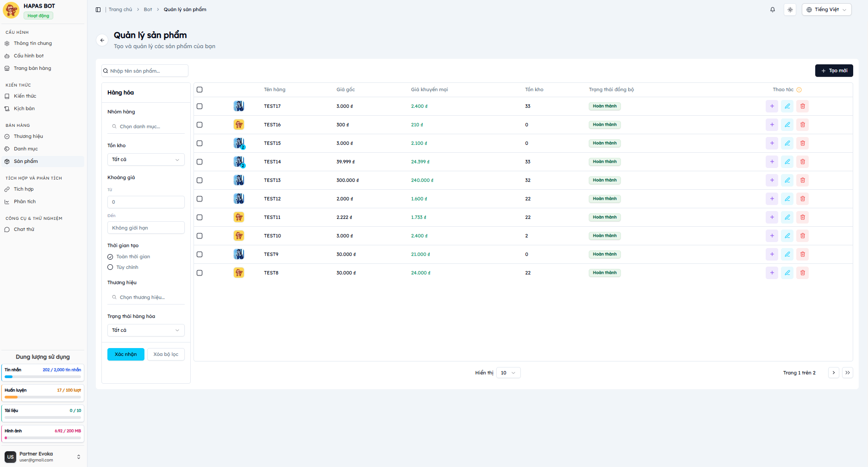Delete product TEST8 with trash icon

pos(802,273)
